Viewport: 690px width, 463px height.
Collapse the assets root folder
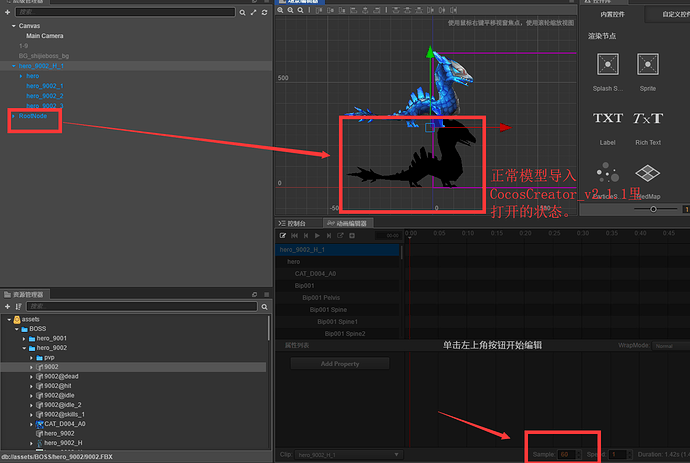9,320
